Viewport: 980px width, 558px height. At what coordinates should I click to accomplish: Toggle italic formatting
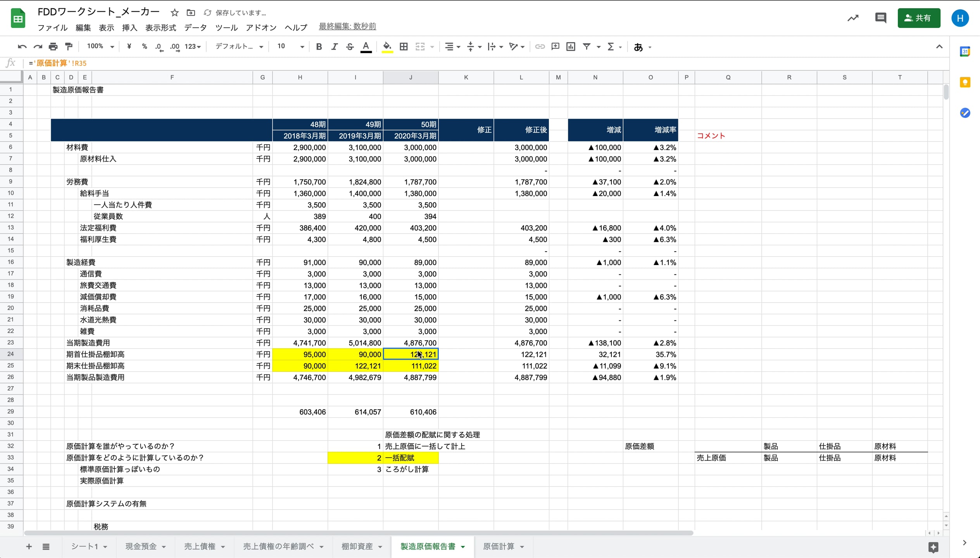(334, 46)
